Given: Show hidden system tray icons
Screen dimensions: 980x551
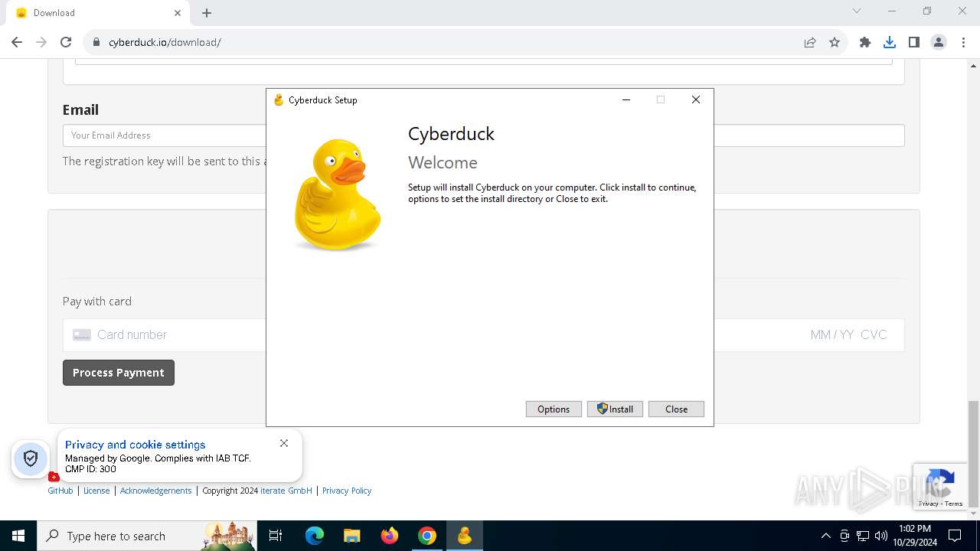Looking at the screenshot, I should coord(825,536).
